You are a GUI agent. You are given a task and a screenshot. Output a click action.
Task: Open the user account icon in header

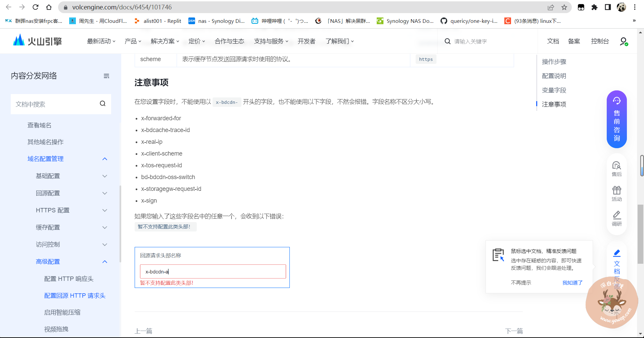point(624,41)
